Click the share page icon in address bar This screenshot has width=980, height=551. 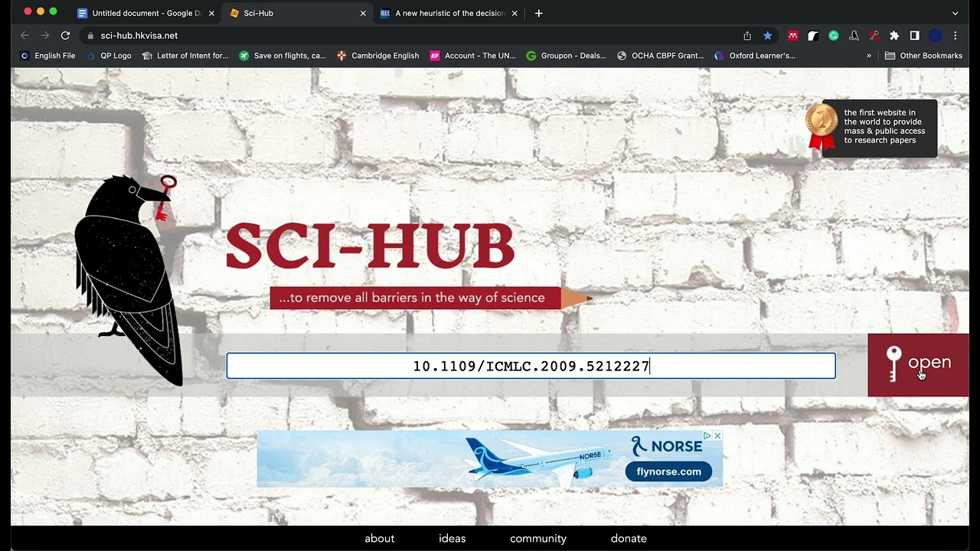[747, 35]
